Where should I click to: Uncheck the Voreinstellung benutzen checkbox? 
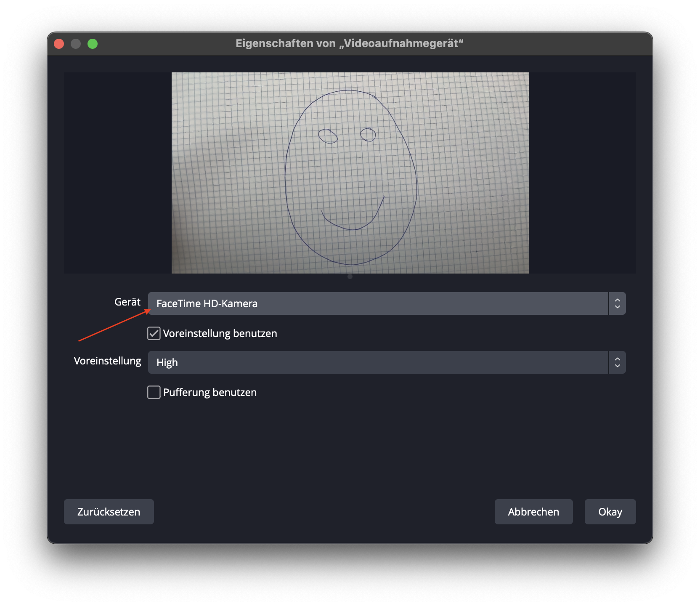pyautogui.click(x=154, y=333)
